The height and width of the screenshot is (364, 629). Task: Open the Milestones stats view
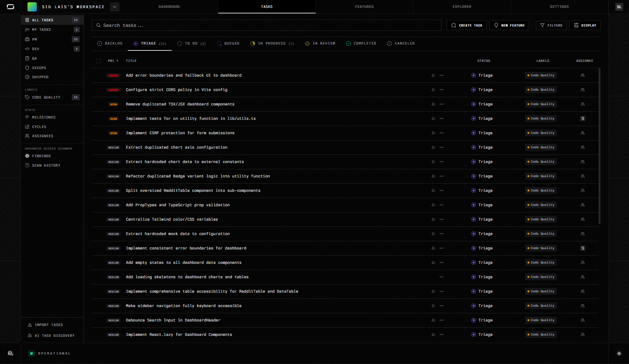pyautogui.click(x=44, y=117)
